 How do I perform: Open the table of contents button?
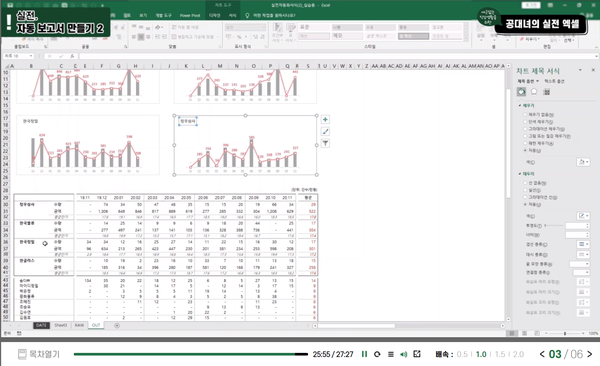(x=39, y=354)
